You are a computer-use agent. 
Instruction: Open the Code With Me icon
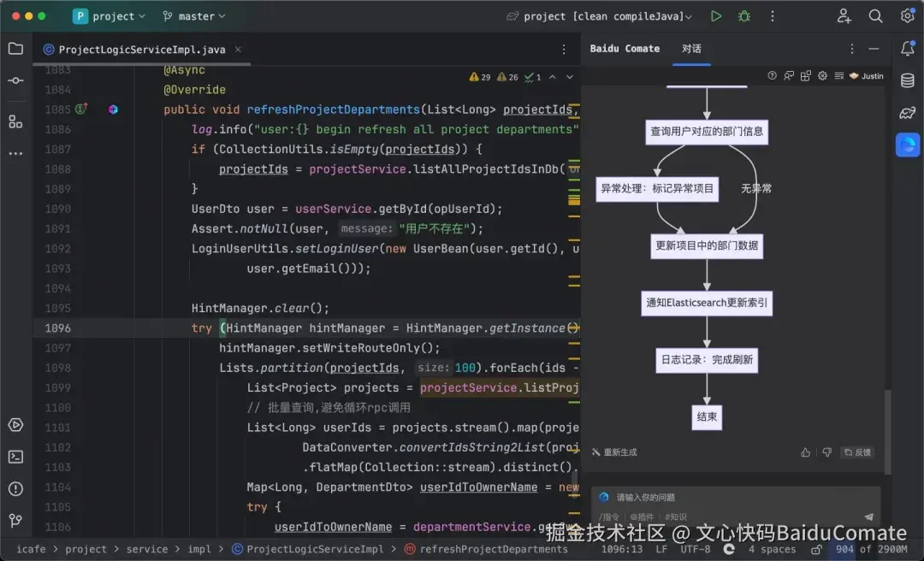[x=844, y=16]
